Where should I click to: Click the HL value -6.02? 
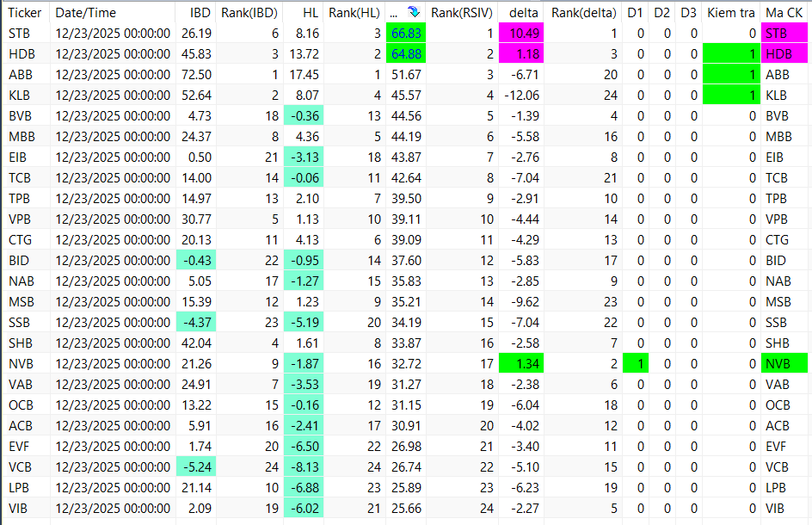point(304,509)
